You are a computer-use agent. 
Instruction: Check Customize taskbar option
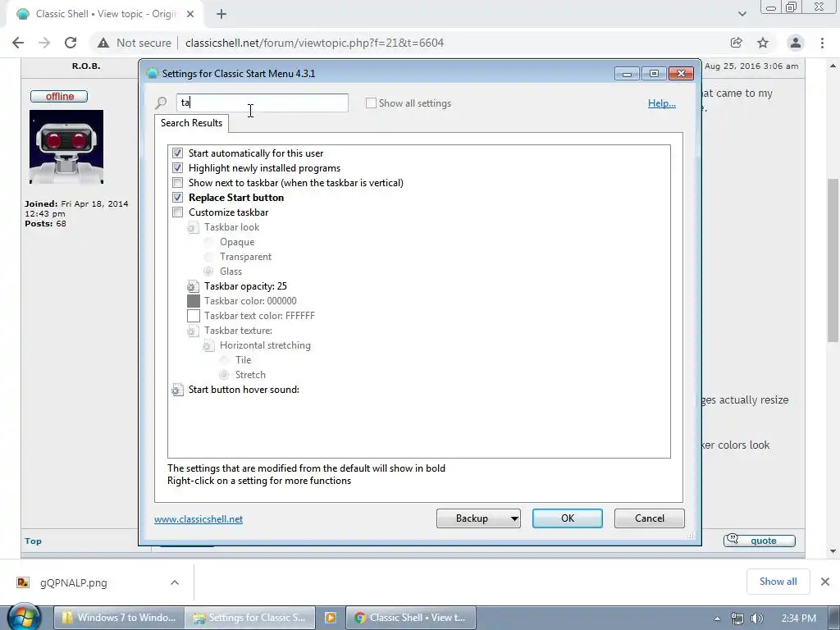pos(177,212)
